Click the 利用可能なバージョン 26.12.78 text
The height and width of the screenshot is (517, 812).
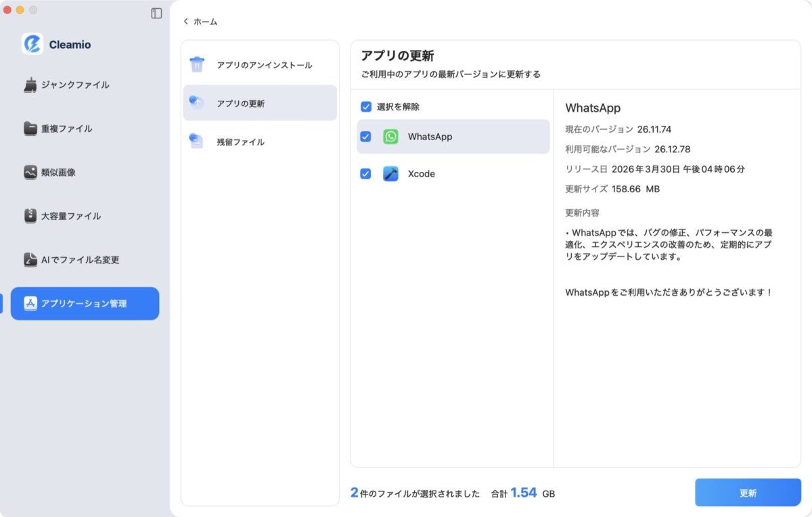point(629,149)
